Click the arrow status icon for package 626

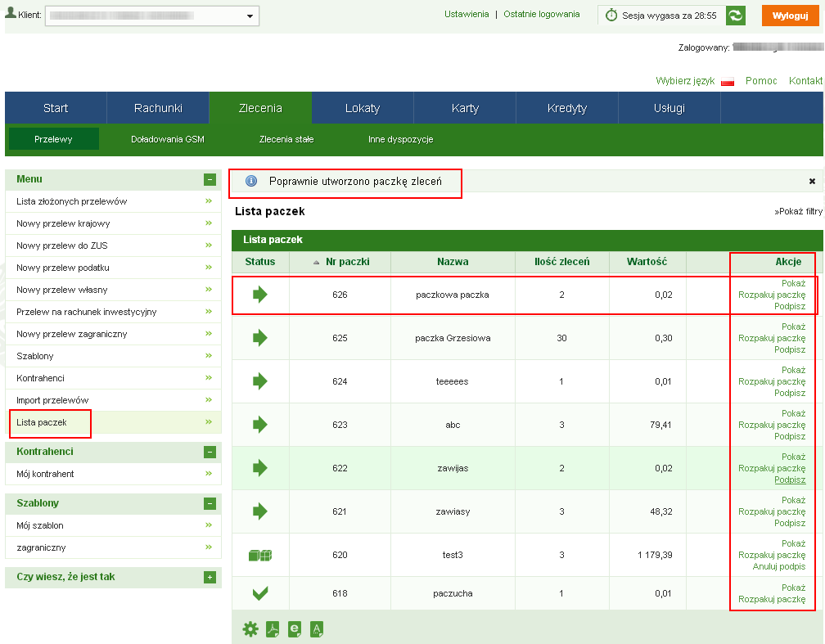coord(260,295)
